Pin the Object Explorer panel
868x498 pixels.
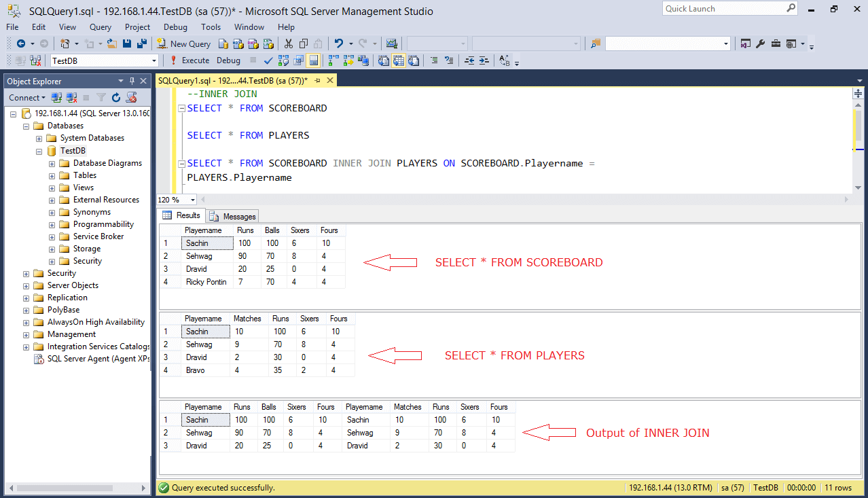132,80
